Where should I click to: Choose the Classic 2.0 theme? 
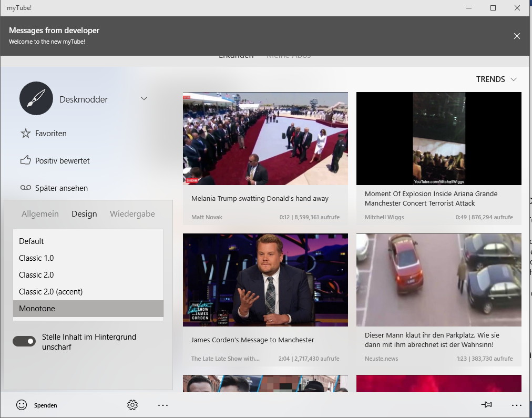pos(88,275)
